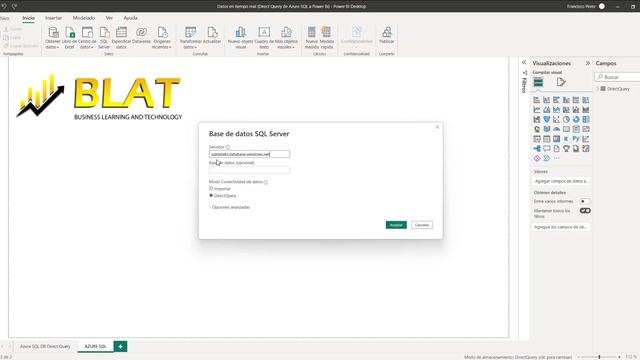Select the stacked bar chart visual
The height and width of the screenshot is (360, 640).
(537, 100)
